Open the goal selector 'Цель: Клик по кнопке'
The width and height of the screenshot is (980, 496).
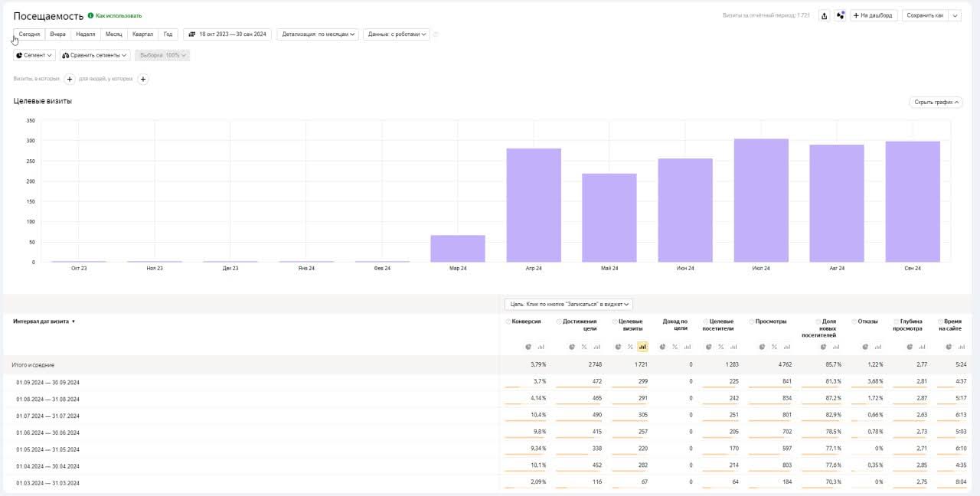[x=569, y=304]
